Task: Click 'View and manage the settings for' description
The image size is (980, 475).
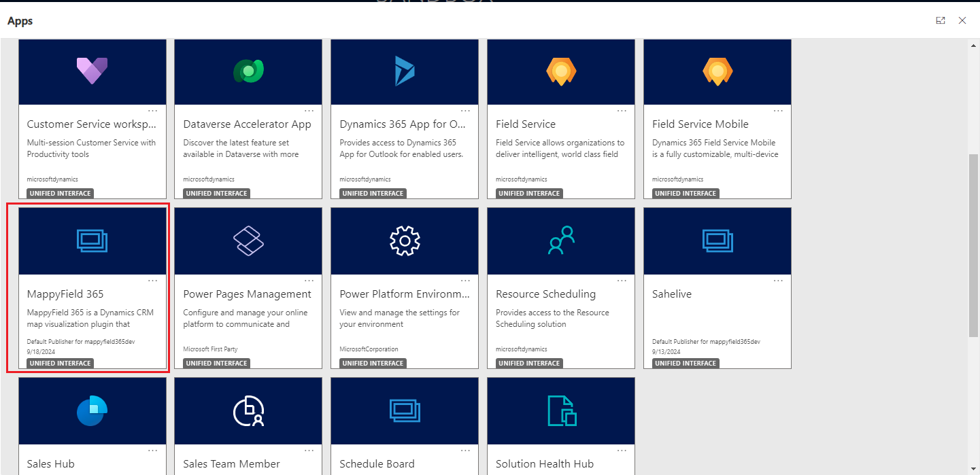Action: 399,313
